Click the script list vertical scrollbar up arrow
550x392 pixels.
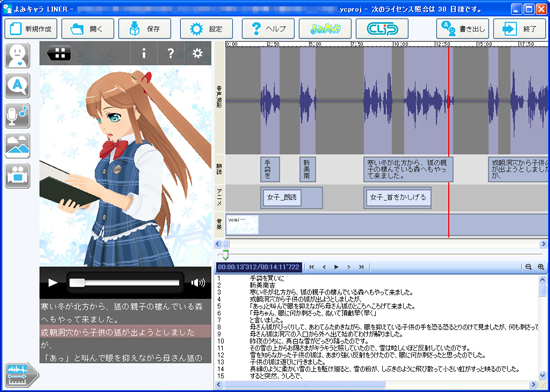542,279
